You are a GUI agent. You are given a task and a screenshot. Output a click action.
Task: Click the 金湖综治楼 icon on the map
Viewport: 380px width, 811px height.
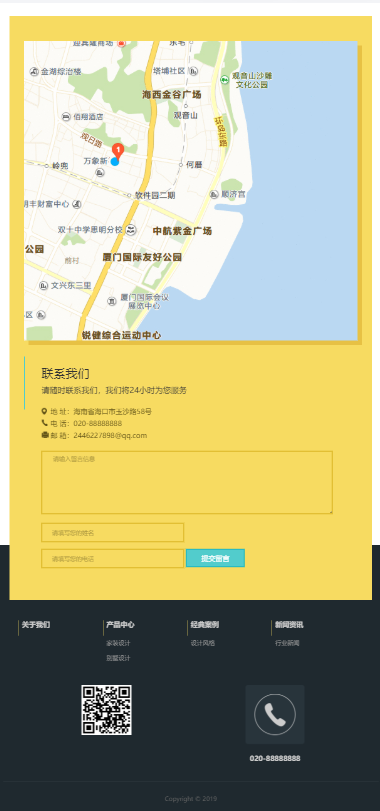coord(34,72)
